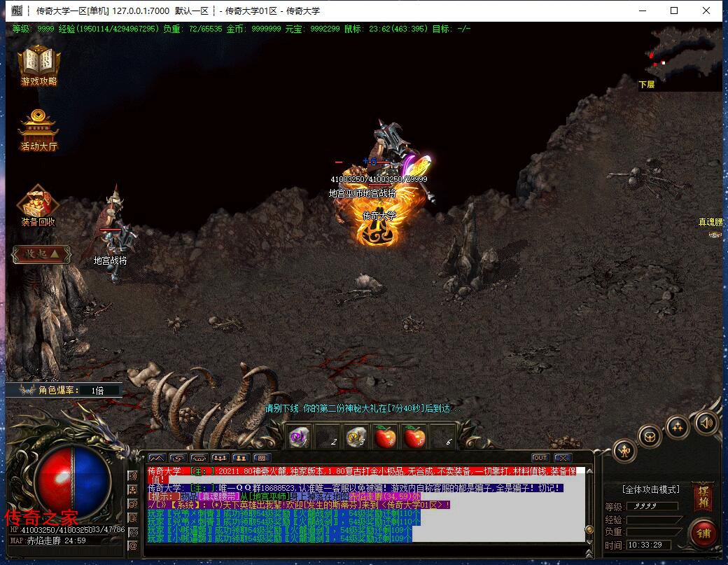Screen dimensions: 728x565
Task: Click the chat scrollbar round thumb
Action: (589, 529)
